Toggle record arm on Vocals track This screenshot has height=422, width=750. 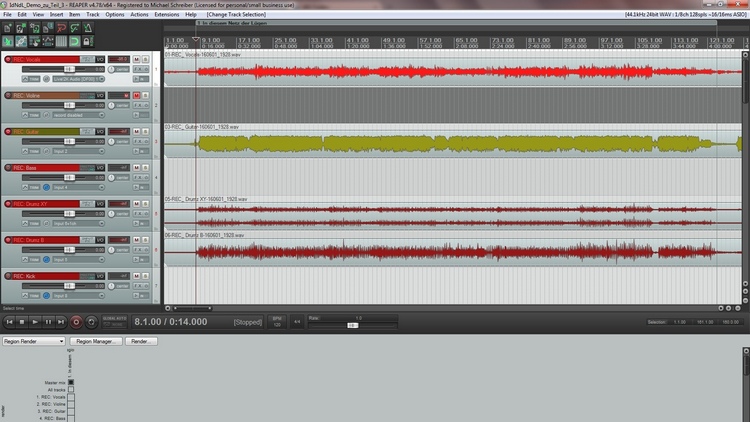(8, 59)
